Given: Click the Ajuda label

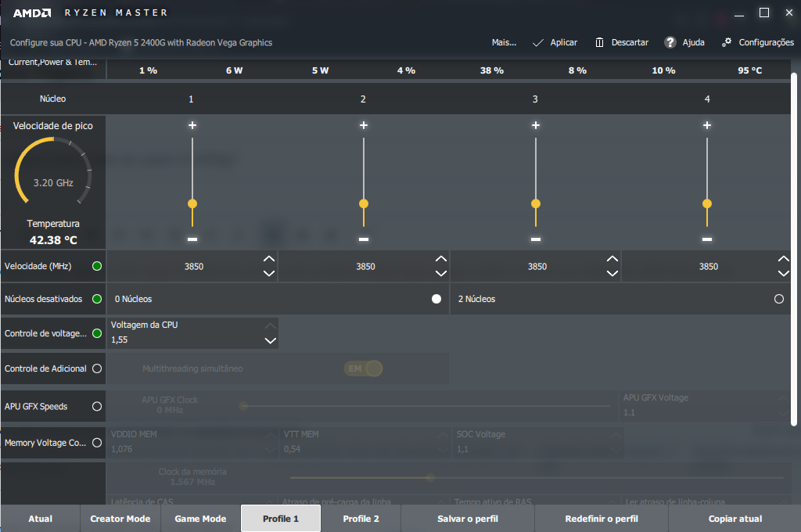Looking at the screenshot, I should click(694, 42).
